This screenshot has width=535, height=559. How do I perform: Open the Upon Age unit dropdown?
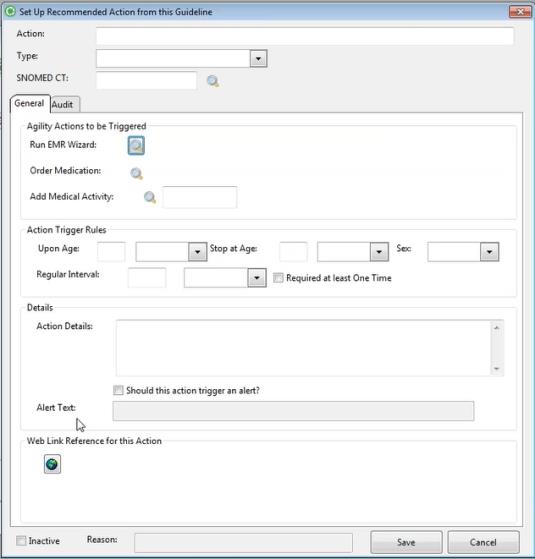click(x=197, y=252)
